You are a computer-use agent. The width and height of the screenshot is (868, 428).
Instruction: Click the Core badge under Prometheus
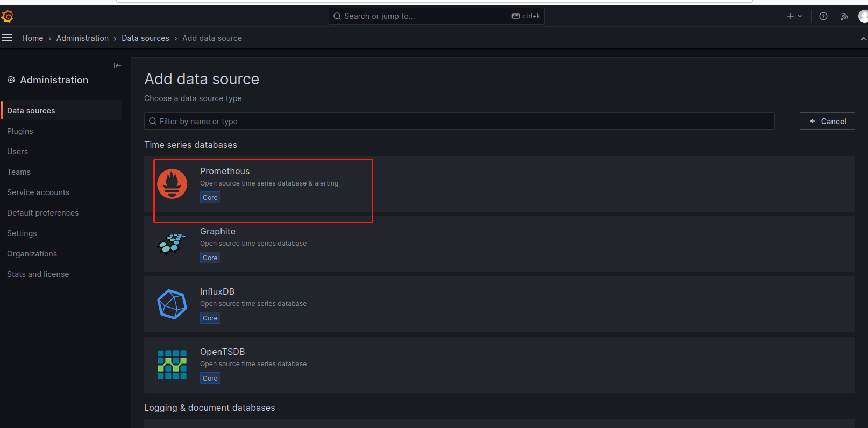(210, 197)
